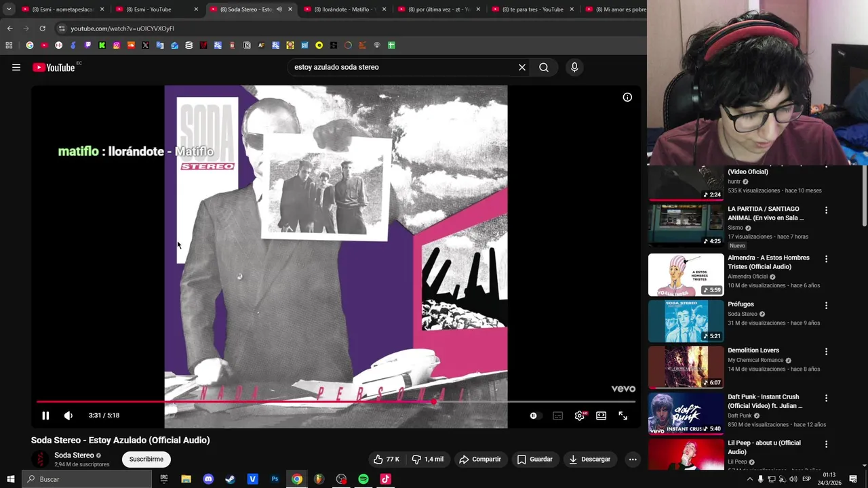Open options menu for Prófugos video
This screenshot has width=868, height=488.
[826, 306]
